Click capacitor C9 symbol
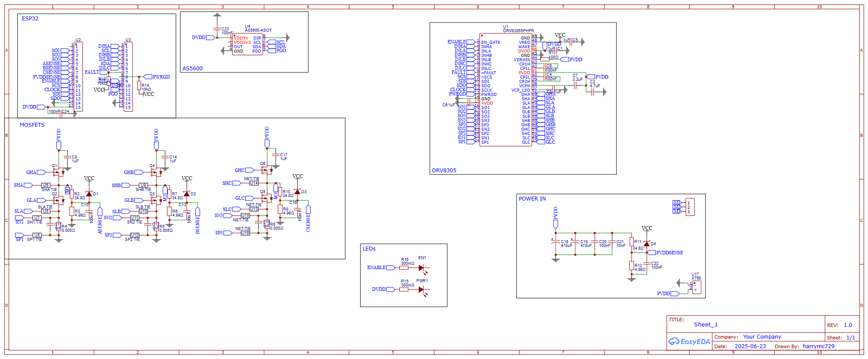This screenshot has width=868, height=359. tap(67, 157)
